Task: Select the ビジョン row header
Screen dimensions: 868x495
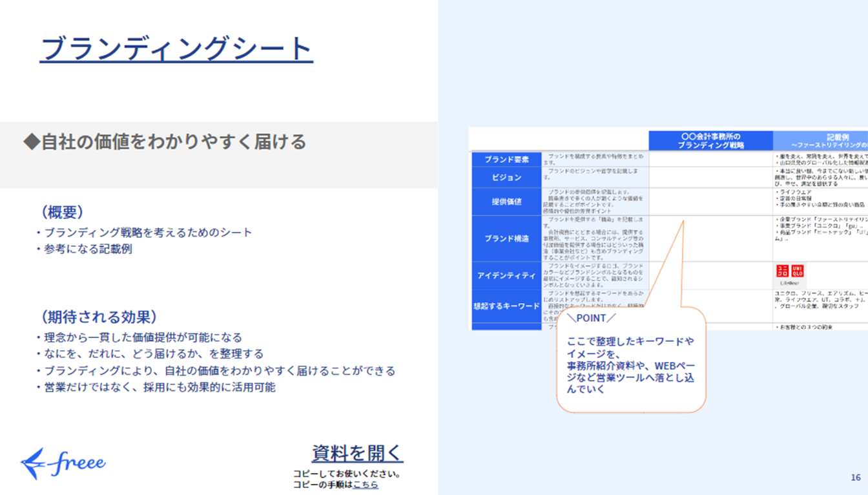Action: [506, 178]
